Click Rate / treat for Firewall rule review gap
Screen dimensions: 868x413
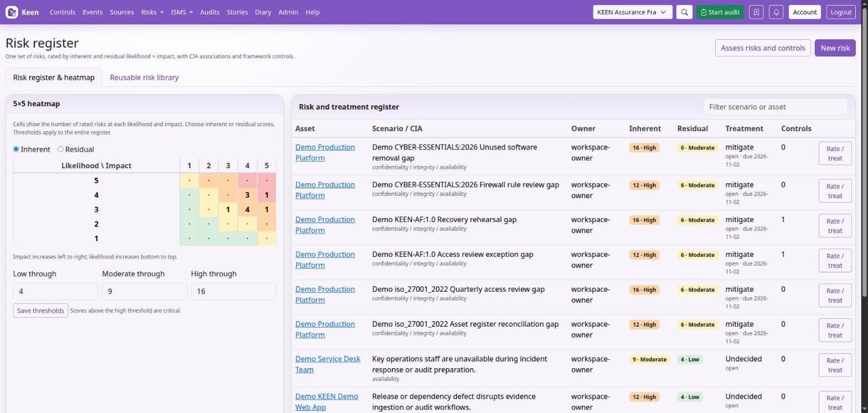(835, 191)
